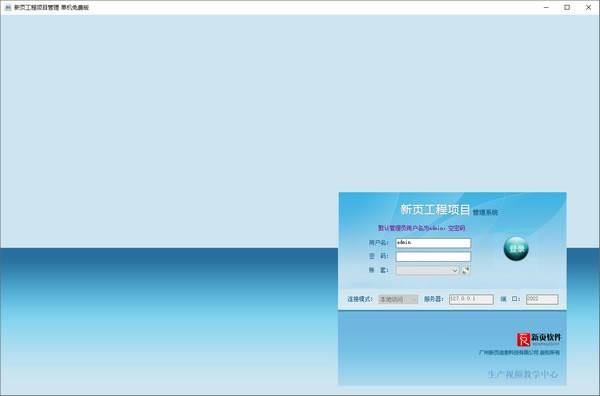
Task: Click the 端口 port number field
Action: click(x=542, y=299)
